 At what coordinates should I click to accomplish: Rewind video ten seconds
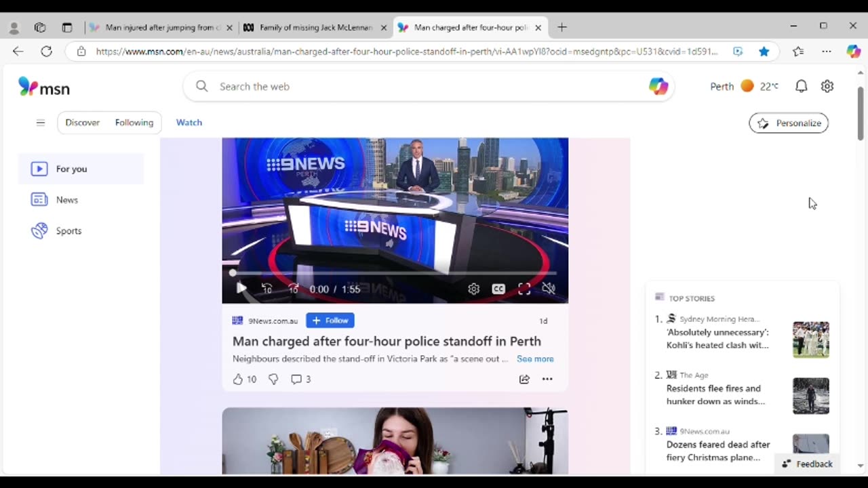267,289
